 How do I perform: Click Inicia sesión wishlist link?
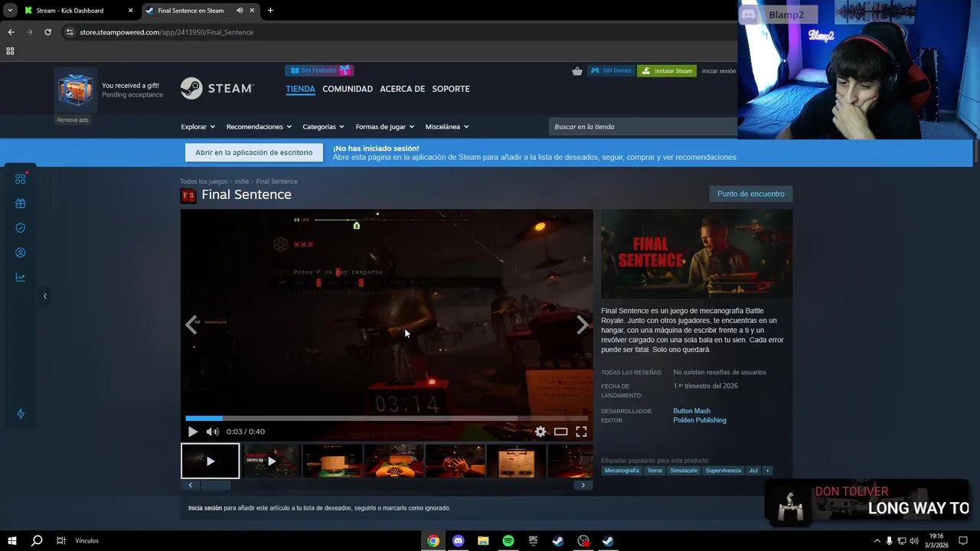coord(205,508)
